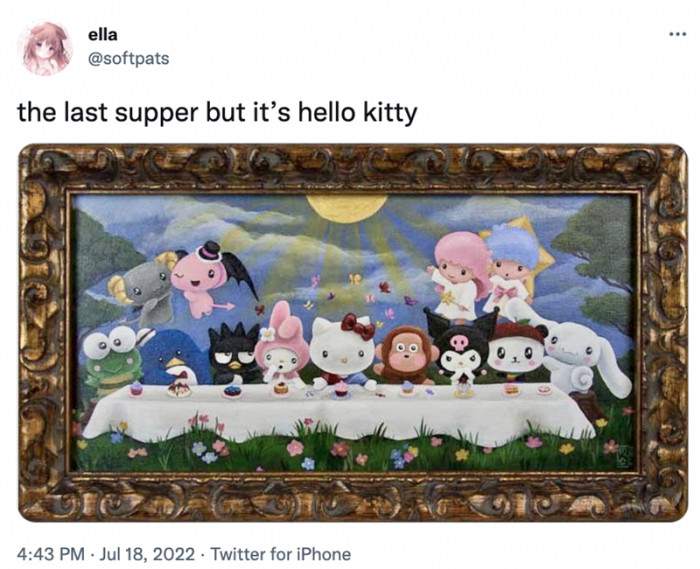Click ella's pink-haired anime profile avatar

(45, 47)
